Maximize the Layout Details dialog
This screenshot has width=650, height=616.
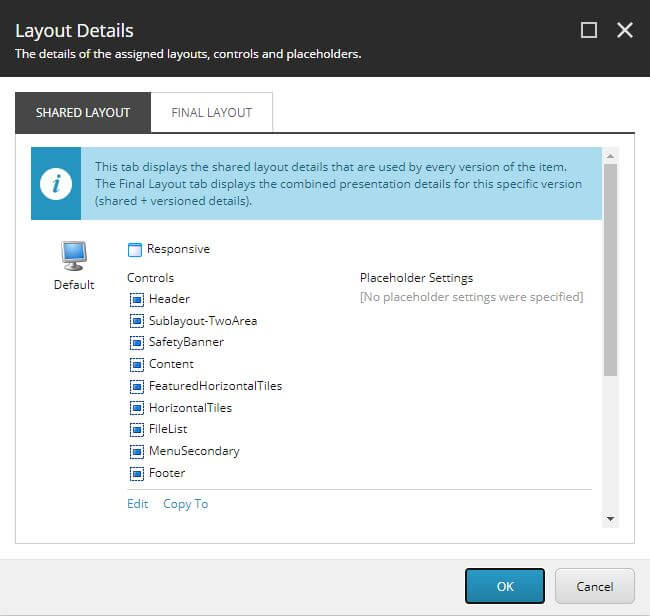(x=589, y=30)
